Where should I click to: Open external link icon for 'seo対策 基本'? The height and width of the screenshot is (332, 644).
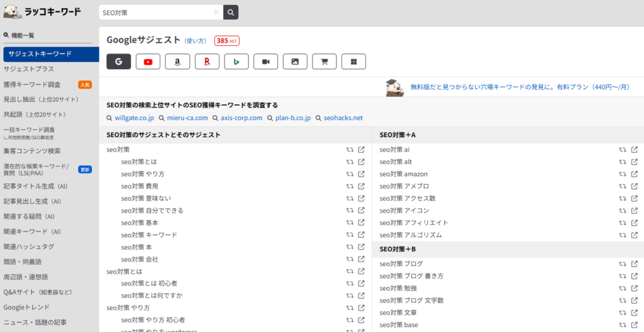(362, 223)
